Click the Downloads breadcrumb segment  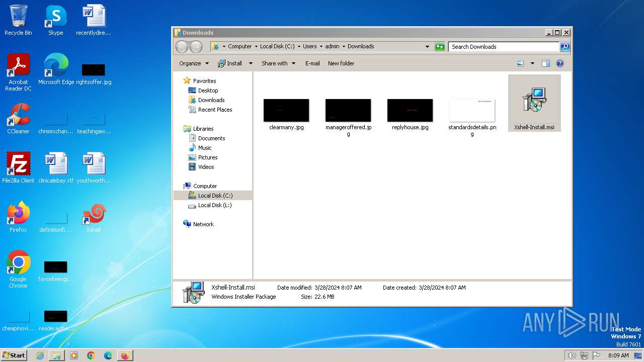pos(361,46)
